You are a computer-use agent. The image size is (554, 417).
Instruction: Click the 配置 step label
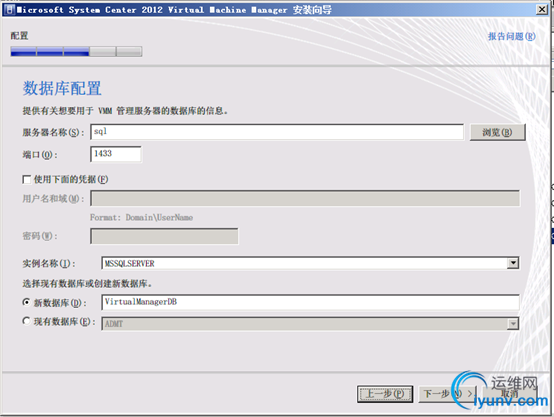click(19, 36)
